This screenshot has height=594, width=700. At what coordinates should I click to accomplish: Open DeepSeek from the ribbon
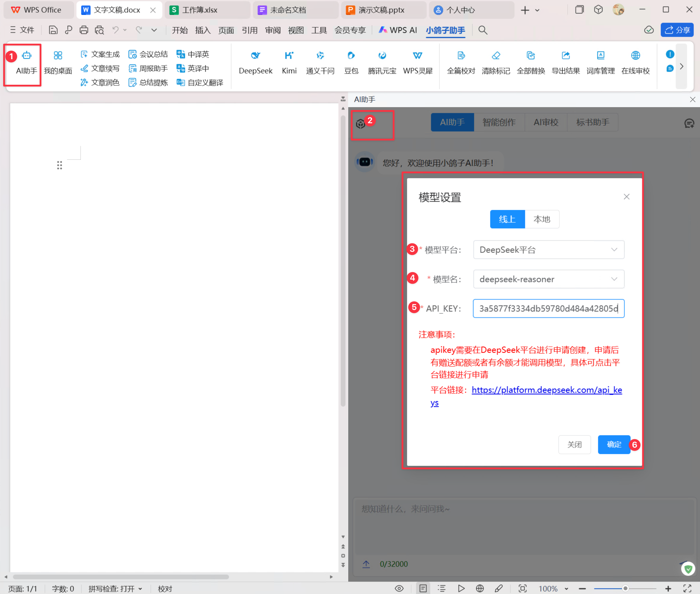tap(256, 63)
